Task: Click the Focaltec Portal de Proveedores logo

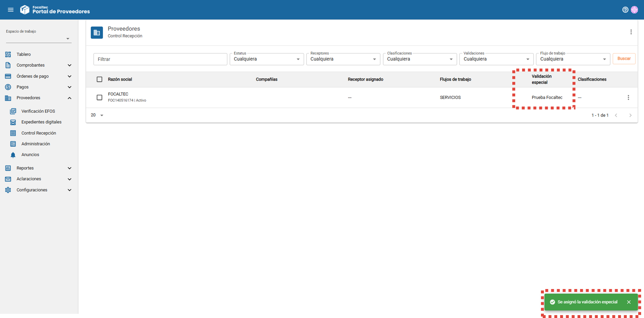Action: tap(55, 10)
